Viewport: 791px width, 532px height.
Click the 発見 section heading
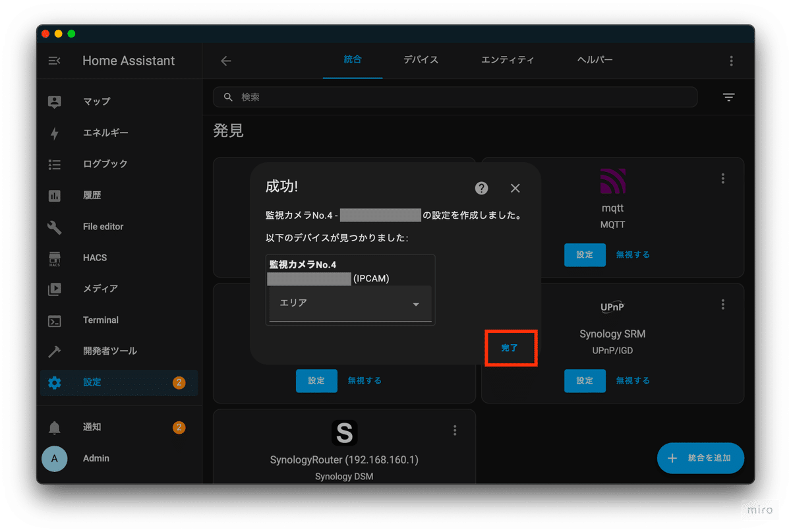coord(228,131)
